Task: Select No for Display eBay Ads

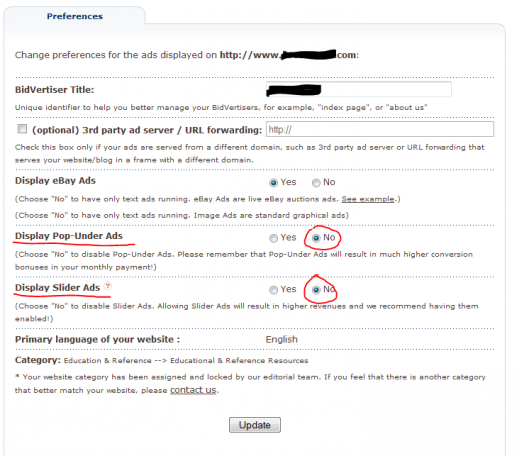Action: tap(316, 183)
